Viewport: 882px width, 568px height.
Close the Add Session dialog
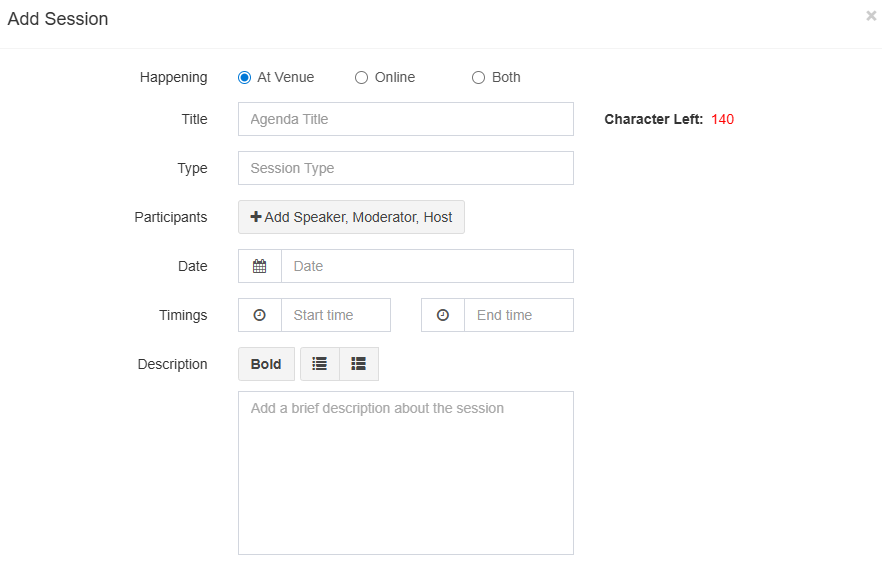click(x=871, y=16)
